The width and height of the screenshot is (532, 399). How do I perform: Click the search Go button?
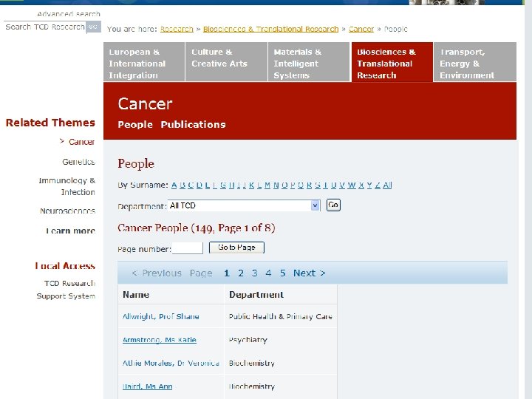tap(93, 27)
